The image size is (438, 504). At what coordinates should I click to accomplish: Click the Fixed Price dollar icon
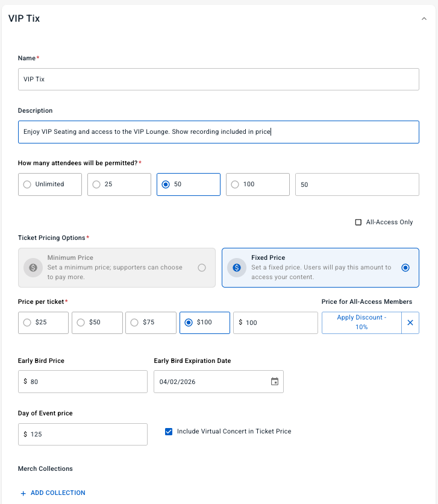[x=237, y=267]
